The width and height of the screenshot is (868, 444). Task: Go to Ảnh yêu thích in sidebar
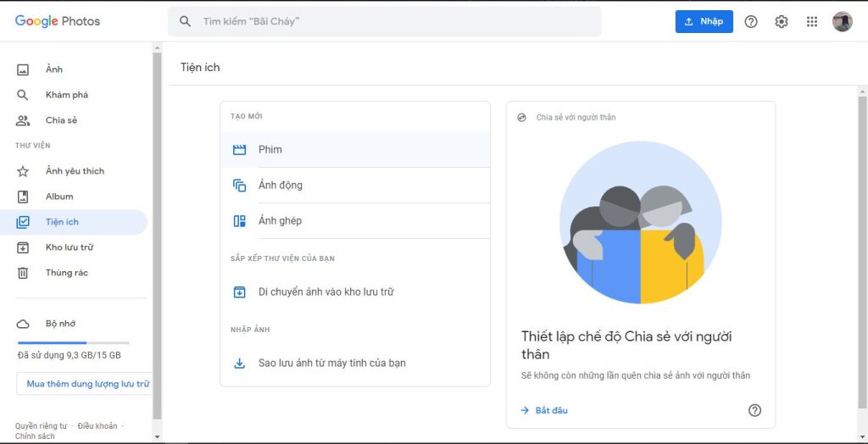point(75,171)
